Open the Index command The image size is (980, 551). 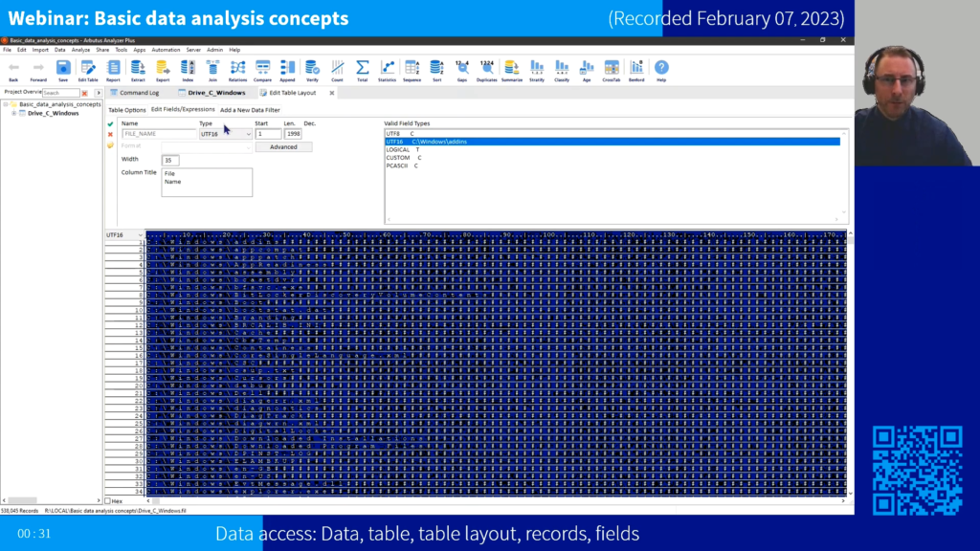click(188, 71)
